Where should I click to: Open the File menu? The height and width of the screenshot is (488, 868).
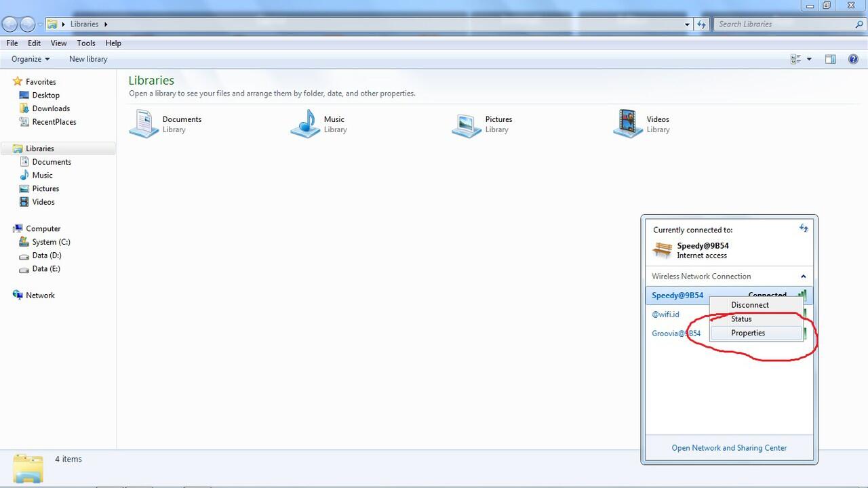pos(12,43)
